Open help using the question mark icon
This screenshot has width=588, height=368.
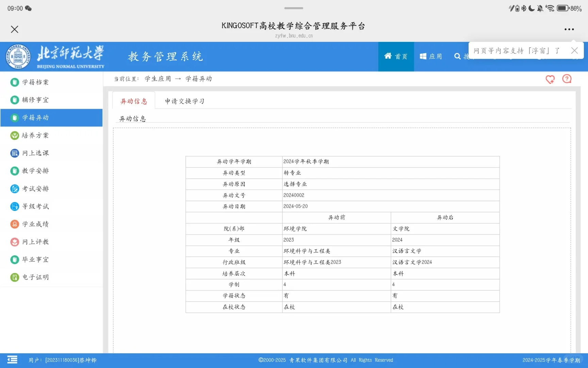pyautogui.click(x=567, y=79)
